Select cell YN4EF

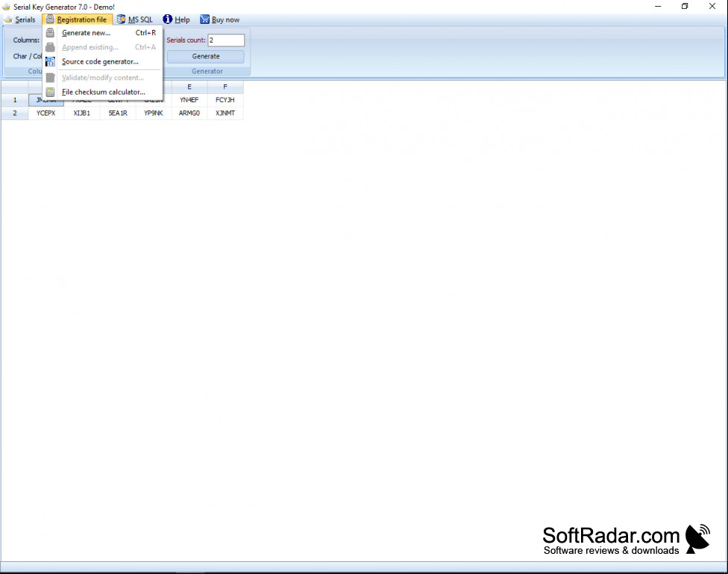(x=189, y=100)
